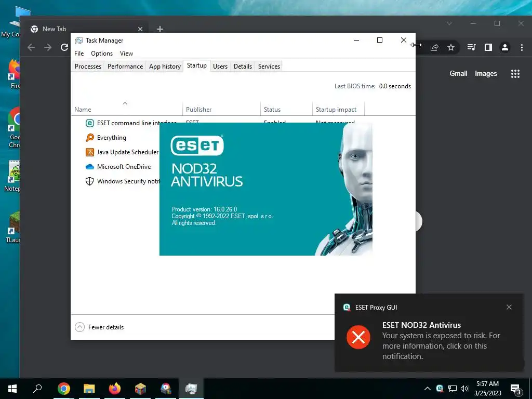Sort startup list by Name column
This screenshot has height=399, width=532.
tap(127, 109)
